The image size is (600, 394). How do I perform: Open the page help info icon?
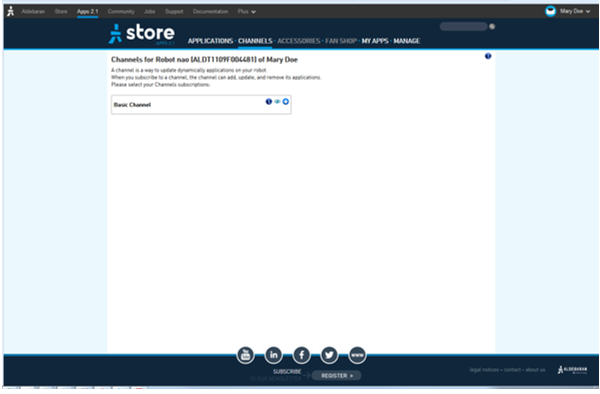[488, 56]
